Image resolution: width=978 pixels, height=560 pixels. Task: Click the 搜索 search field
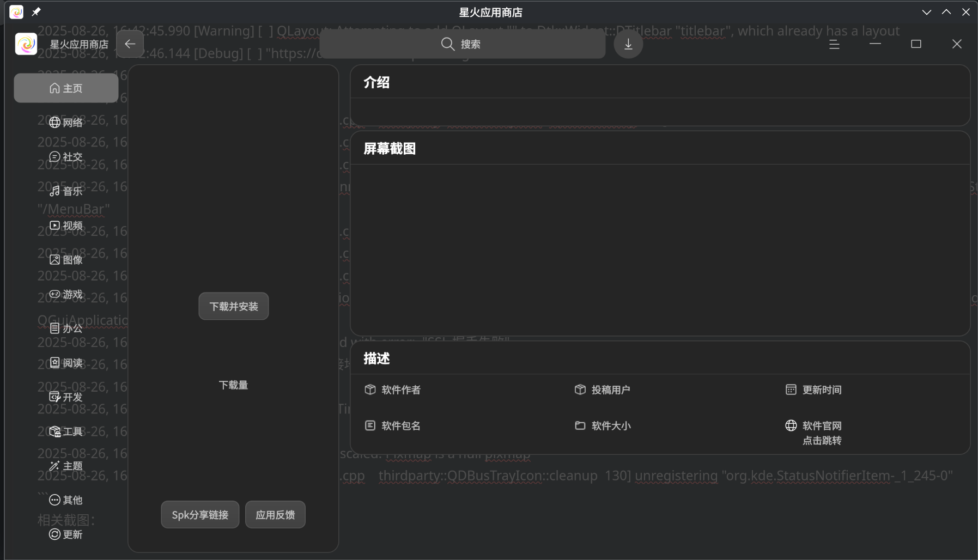coord(463,44)
